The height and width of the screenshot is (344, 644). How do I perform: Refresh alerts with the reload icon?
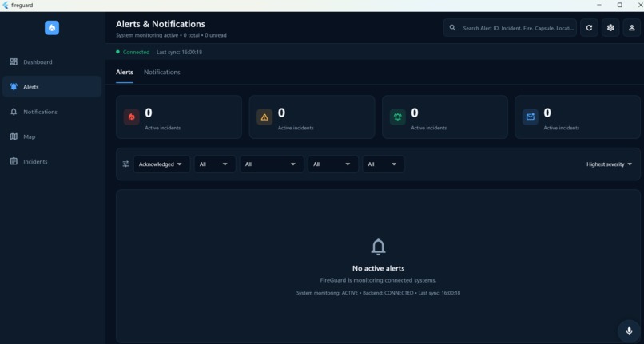(589, 28)
